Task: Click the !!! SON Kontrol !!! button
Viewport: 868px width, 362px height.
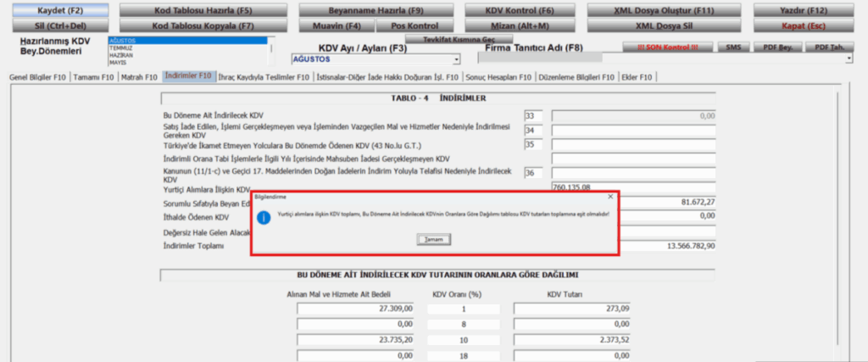Action: coord(668,47)
